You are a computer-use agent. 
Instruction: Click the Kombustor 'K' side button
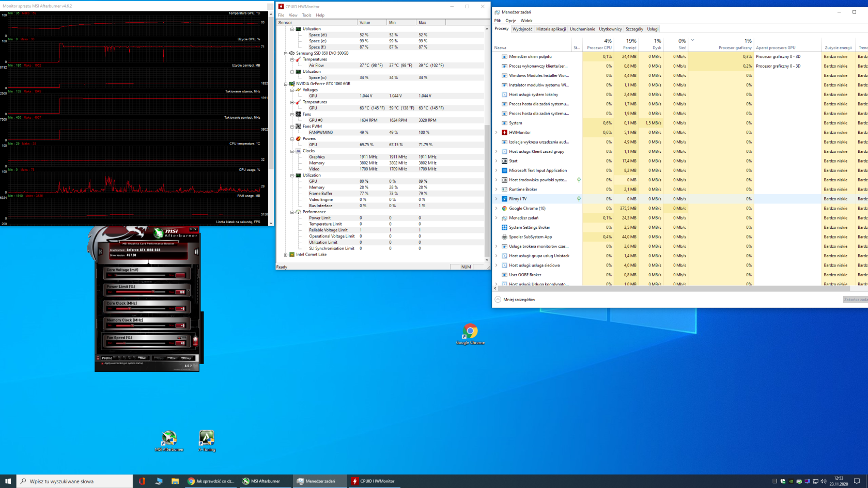point(100,251)
